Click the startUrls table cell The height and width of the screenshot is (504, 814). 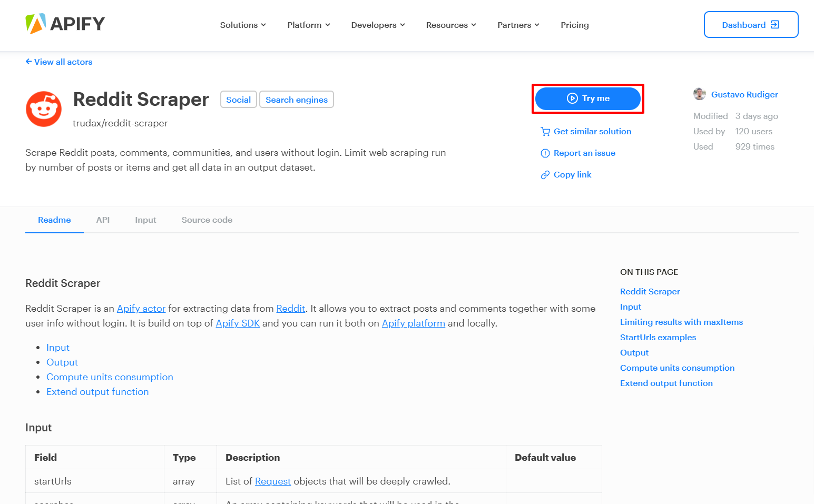pyautogui.click(x=95, y=481)
